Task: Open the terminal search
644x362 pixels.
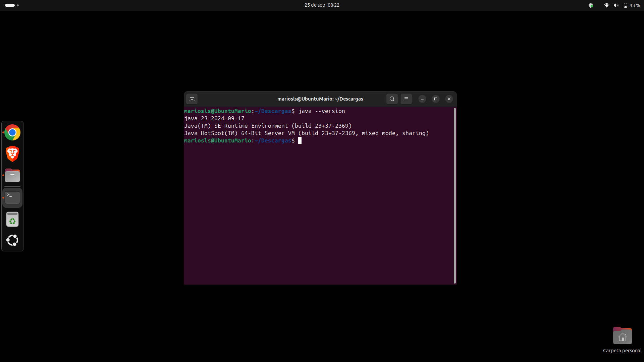Action: tap(392, 99)
